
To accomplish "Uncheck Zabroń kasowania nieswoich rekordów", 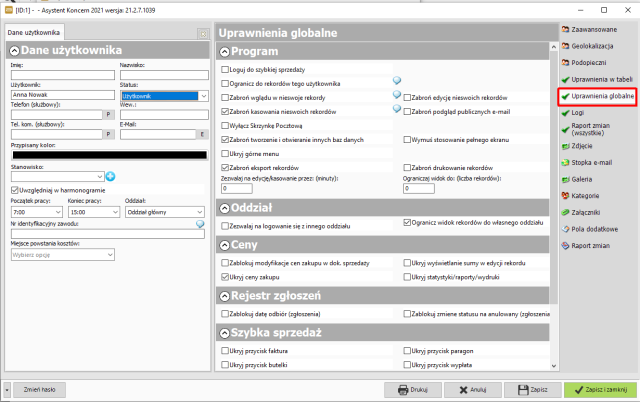I will click(x=225, y=111).
